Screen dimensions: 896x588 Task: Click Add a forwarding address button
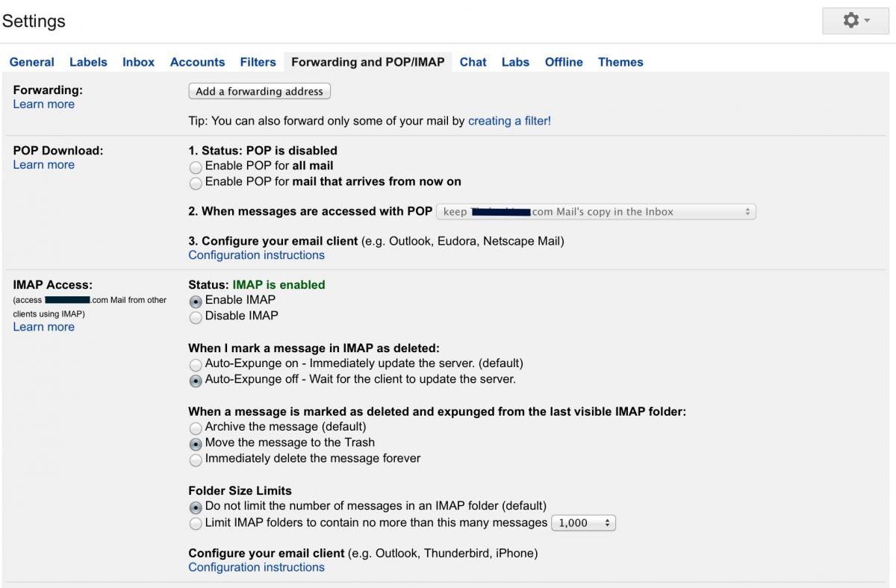click(x=259, y=91)
